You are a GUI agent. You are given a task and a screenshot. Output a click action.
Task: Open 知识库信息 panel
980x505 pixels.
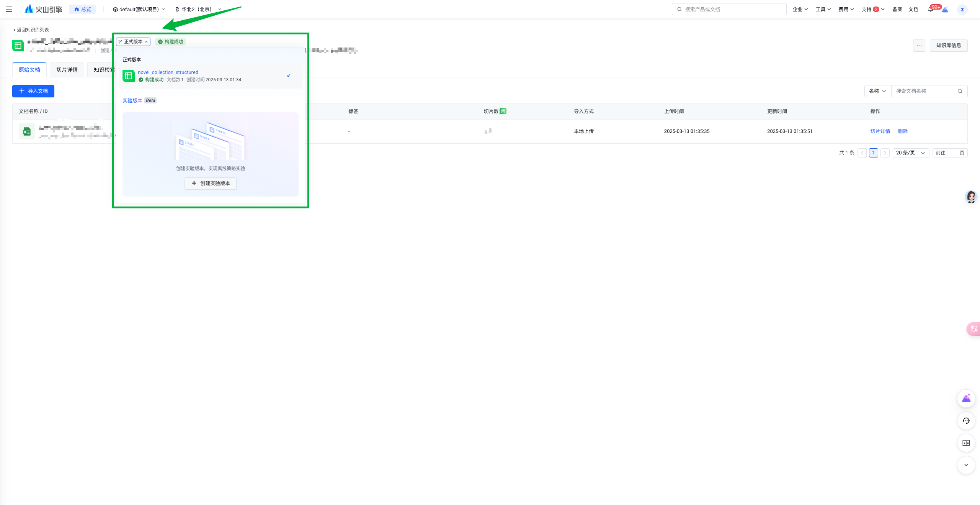[948, 46]
